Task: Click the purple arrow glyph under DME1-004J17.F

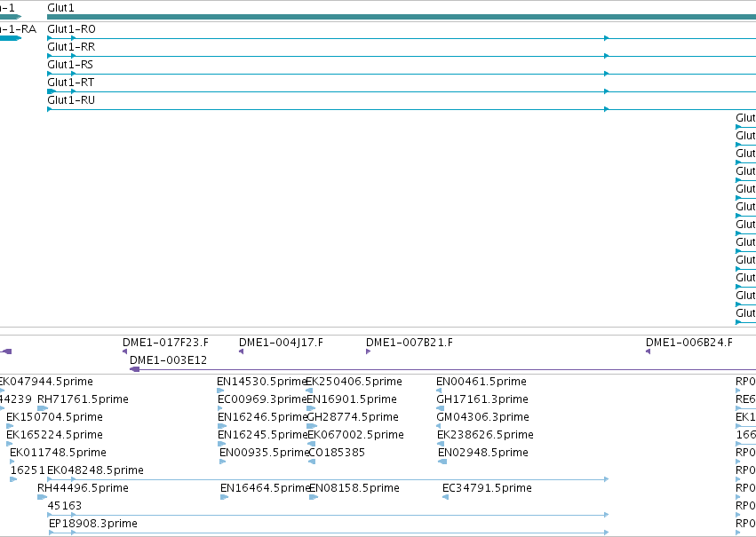Action: (x=242, y=351)
